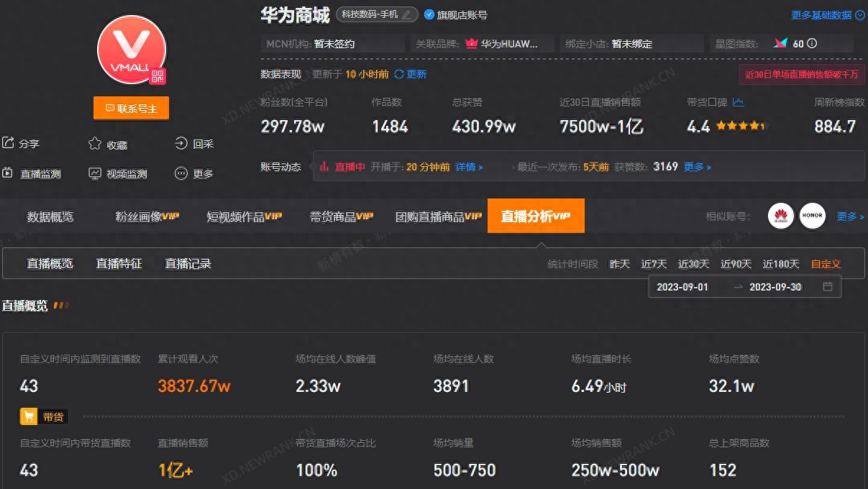Click the 近30日单场直播销售额破千万 badge
The height and width of the screenshot is (489, 868).
tap(801, 75)
